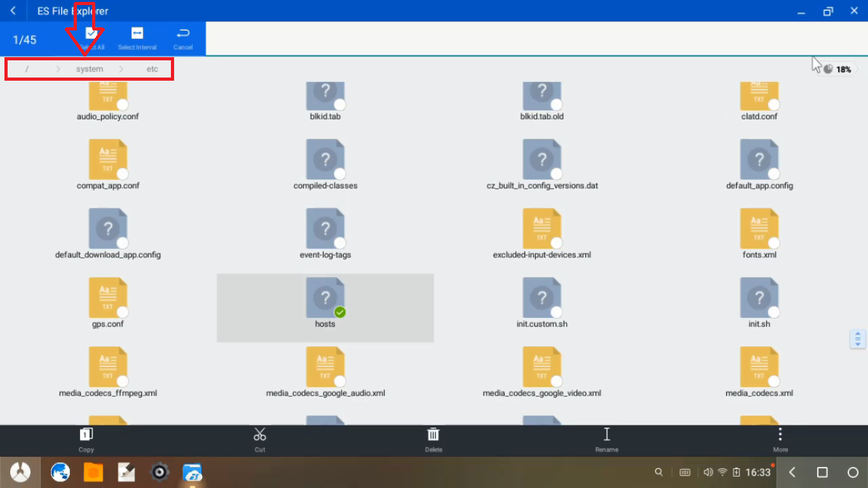Click the fast scroll handle
The width and height of the screenshot is (868, 488).
pyautogui.click(x=858, y=339)
